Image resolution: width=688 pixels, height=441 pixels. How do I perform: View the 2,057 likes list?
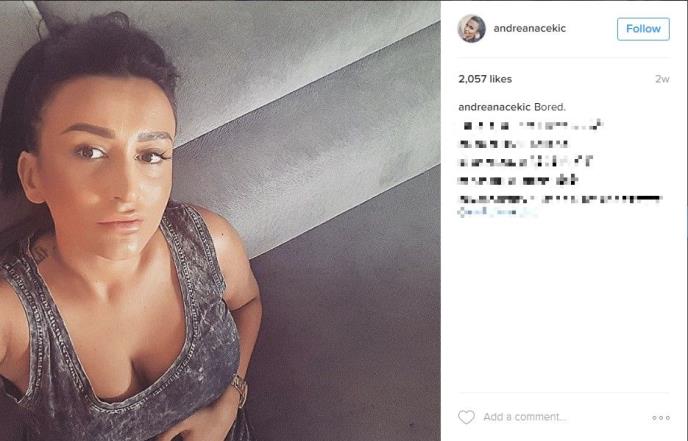click(x=485, y=79)
